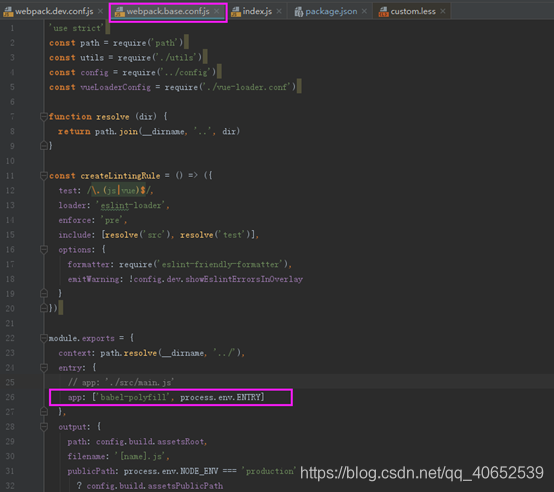554x492 pixels.
Task: Click the webpack.base.conf.js file icon
Action: pyautogui.click(x=119, y=12)
